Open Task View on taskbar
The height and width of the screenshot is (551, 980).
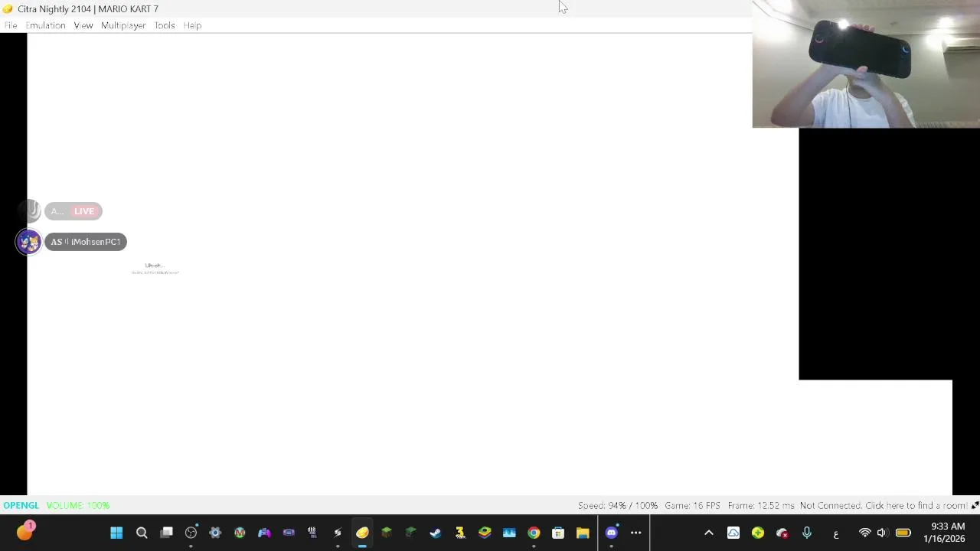coord(166,533)
